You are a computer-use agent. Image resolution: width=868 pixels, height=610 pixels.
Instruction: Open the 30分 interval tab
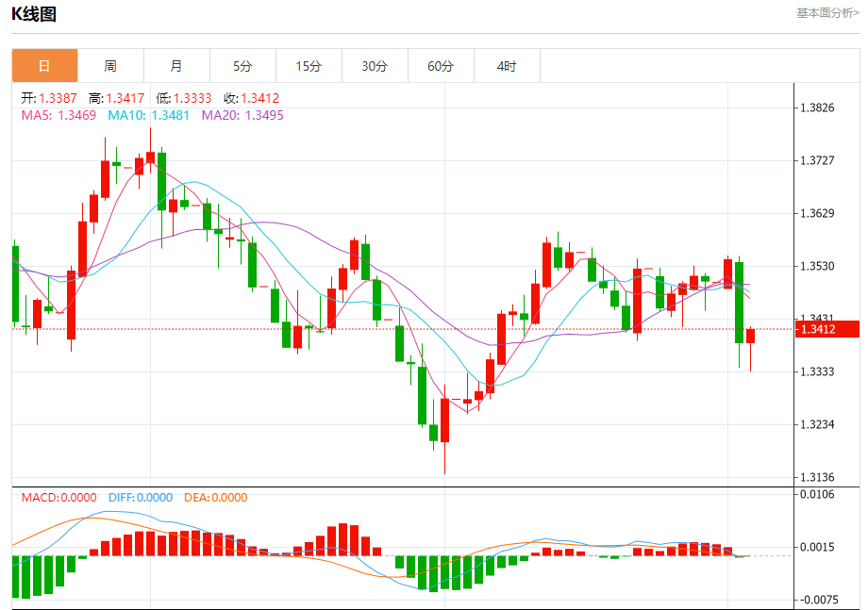[x=375, y=66]
